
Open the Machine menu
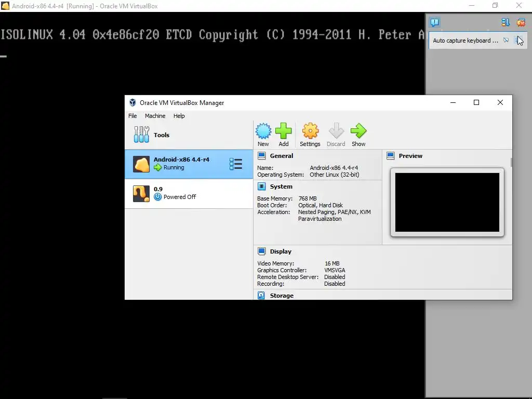pos(155,116)
